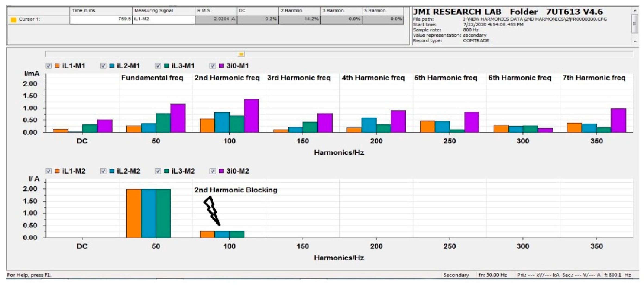Toggle the iL1-M2 signal checkbox
Screen dimensions: 644x286
pyautogui.click(x=49, y=171)
